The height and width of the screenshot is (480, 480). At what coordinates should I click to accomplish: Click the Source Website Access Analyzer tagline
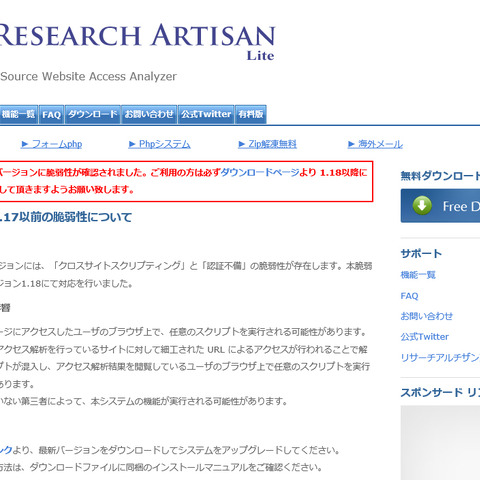pyautogui.click(x=88, y=76)
